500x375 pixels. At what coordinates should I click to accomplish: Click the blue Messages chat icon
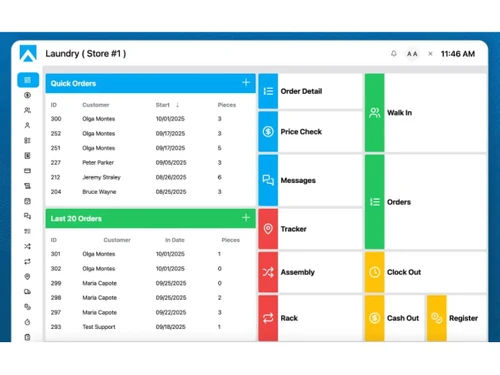268,180
